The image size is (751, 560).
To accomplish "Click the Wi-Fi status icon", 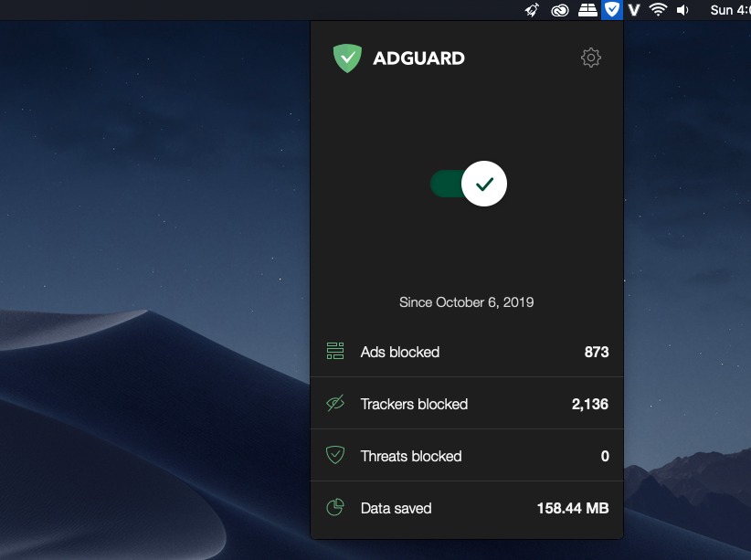I will (x=658, y=10).
